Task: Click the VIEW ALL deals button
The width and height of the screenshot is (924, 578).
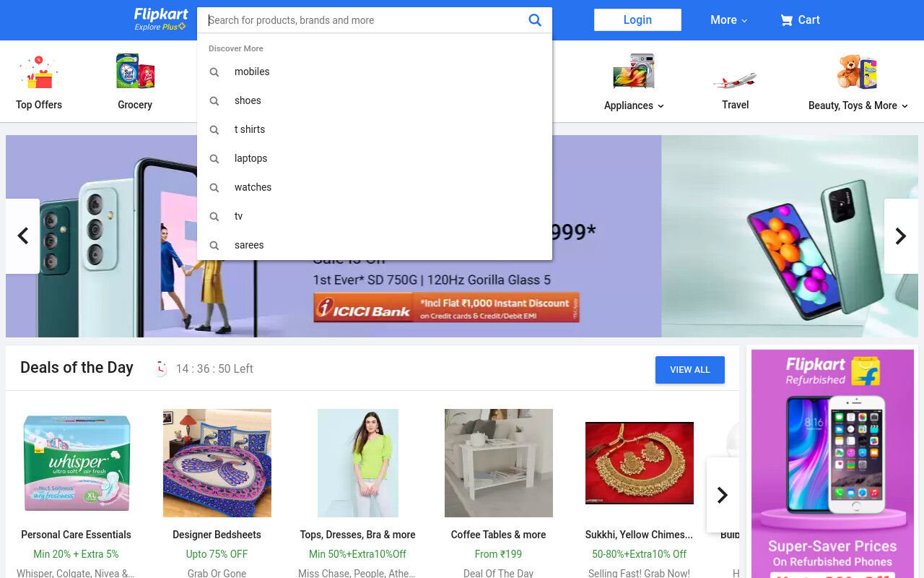Action: coord(690,370)
